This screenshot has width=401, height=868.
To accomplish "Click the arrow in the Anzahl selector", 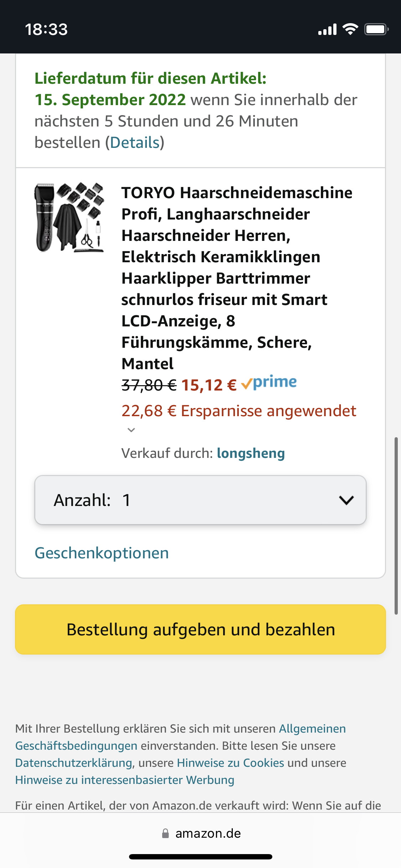I will 346,500.
